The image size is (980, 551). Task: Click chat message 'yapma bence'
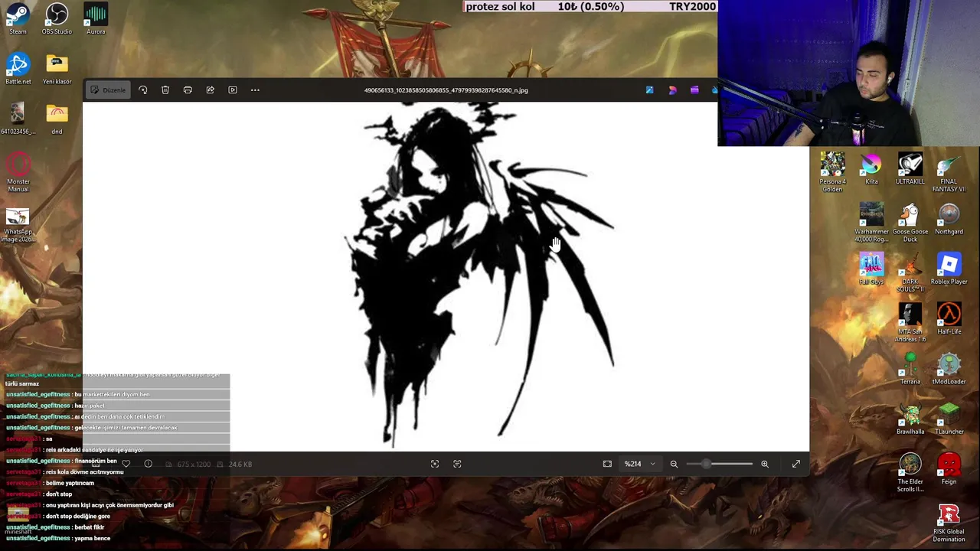(92, 538)
